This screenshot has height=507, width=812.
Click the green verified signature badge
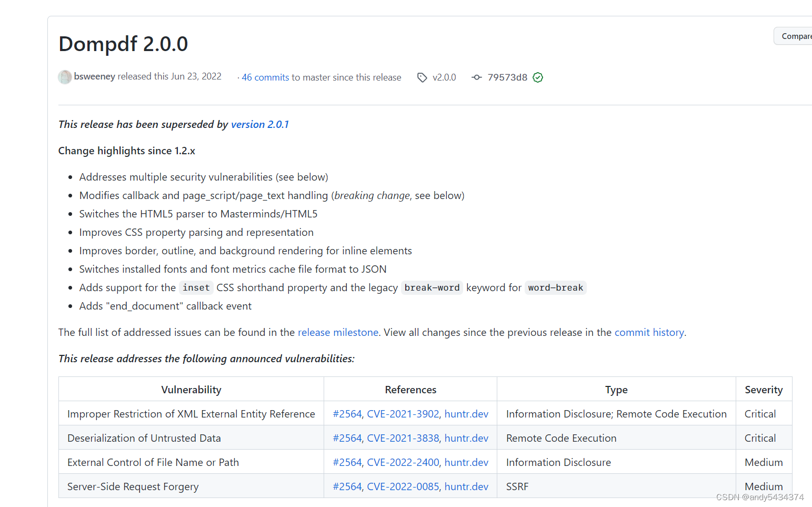click(x=538, y=77)
